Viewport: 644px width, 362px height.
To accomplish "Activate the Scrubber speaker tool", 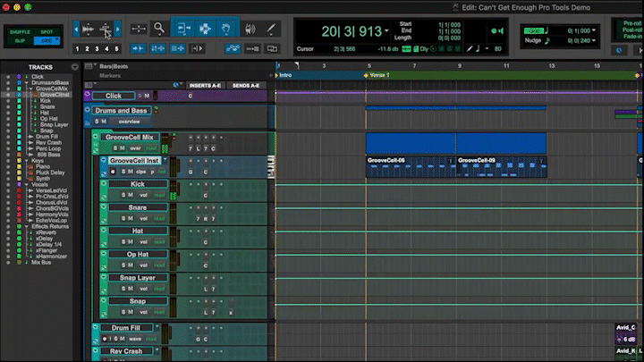I will 250,29.
